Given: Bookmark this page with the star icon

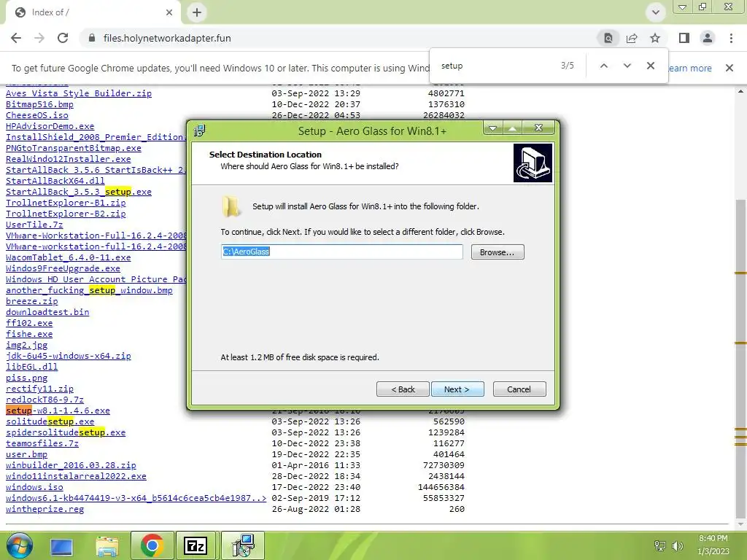Looking at the screenshot, I should [x=655, y=38].
